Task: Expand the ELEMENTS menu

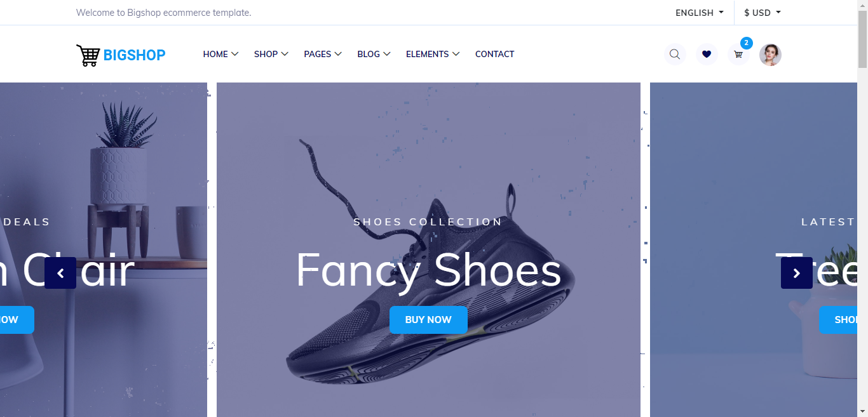Action: [x=433, y=54]
